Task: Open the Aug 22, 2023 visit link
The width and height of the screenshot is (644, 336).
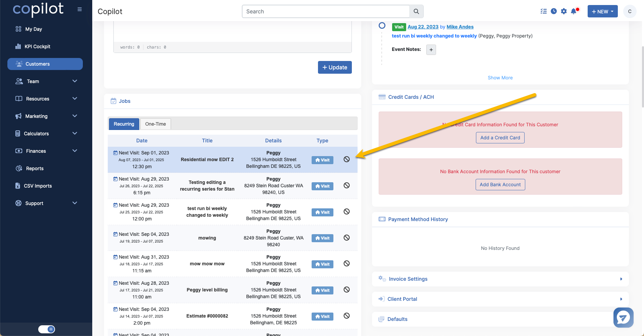Action: click(423, 27)
